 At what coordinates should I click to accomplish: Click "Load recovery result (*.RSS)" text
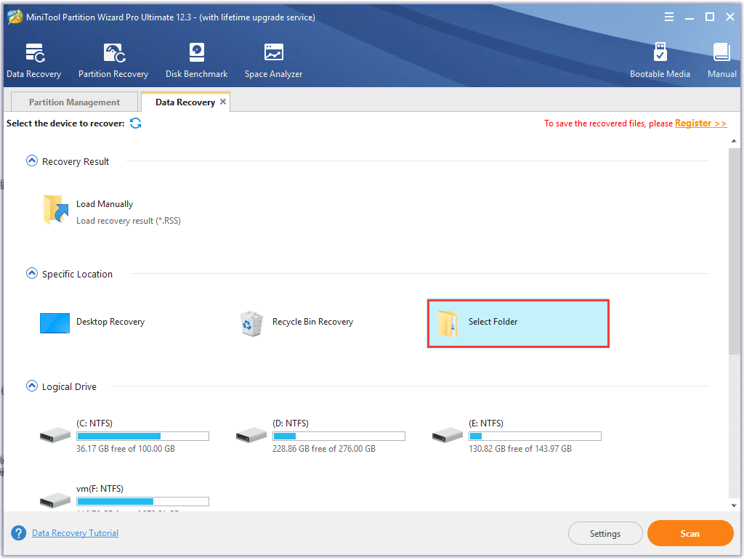click(129, 221)
